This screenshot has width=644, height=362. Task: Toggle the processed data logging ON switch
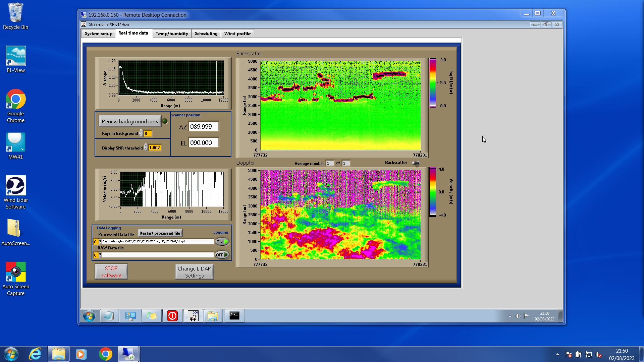click(x=222, y=242)
